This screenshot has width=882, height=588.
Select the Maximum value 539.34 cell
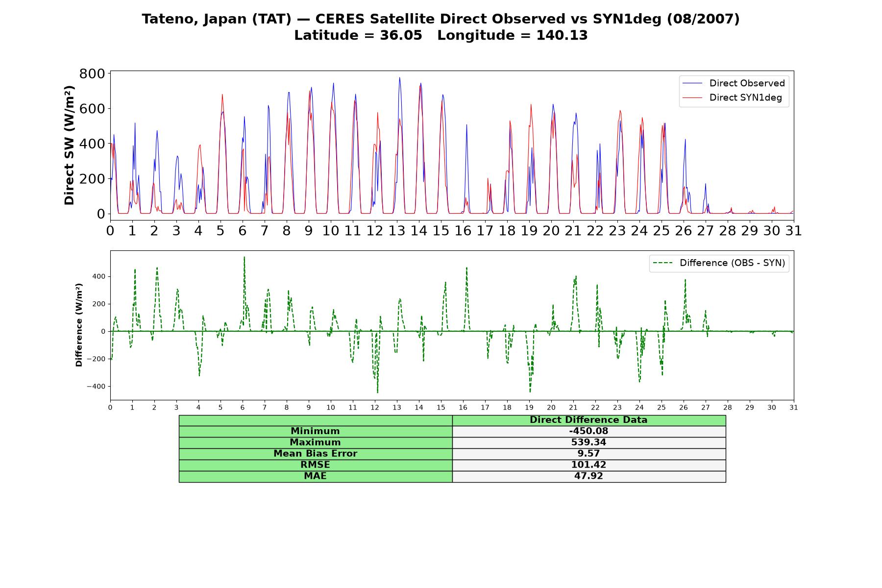click(588, 442)
